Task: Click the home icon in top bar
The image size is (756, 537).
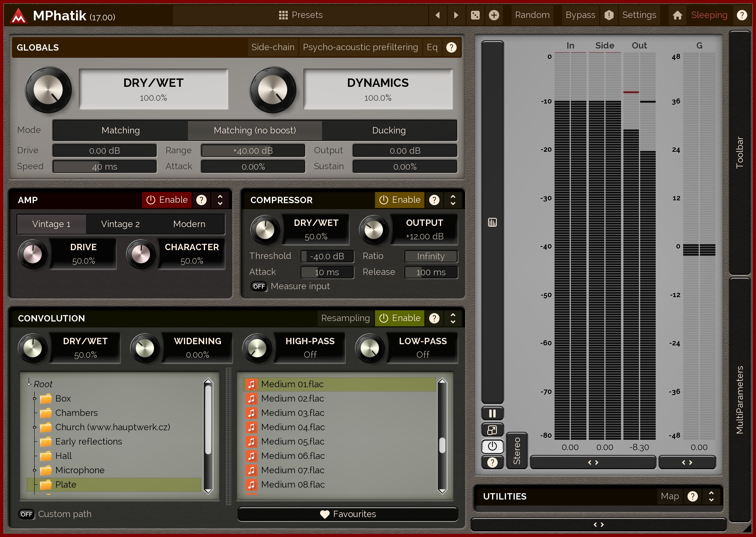Action: pyautogui.click(x=677, y=15)
